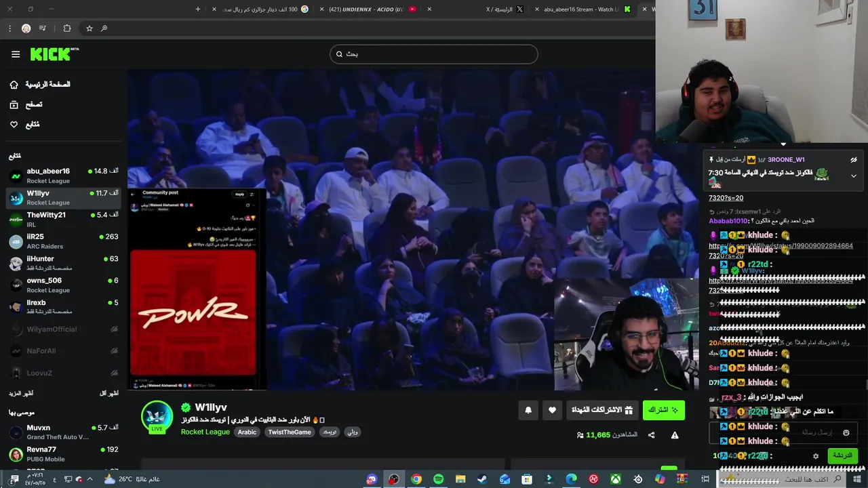Open تصفح browse in sidebar
Viewport: 868px width, 488px height.
[26, 104]
